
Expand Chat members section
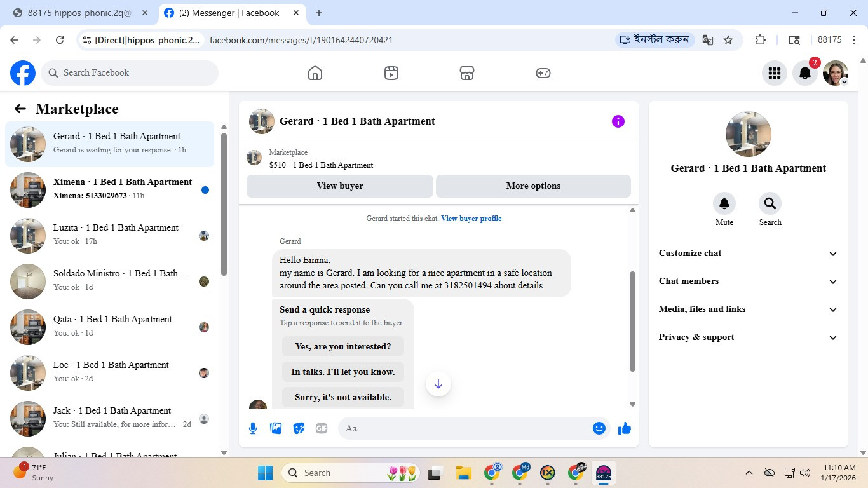[749, 281]
